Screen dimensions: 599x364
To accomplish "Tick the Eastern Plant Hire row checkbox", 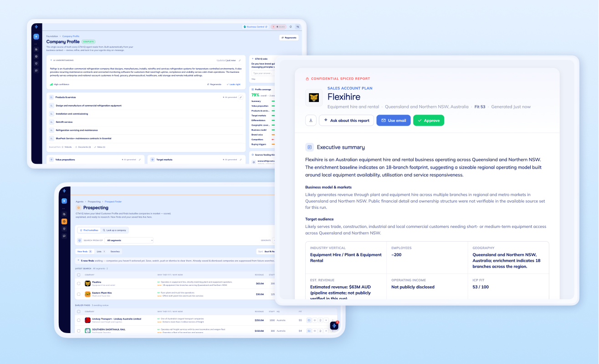I will 79,294.
